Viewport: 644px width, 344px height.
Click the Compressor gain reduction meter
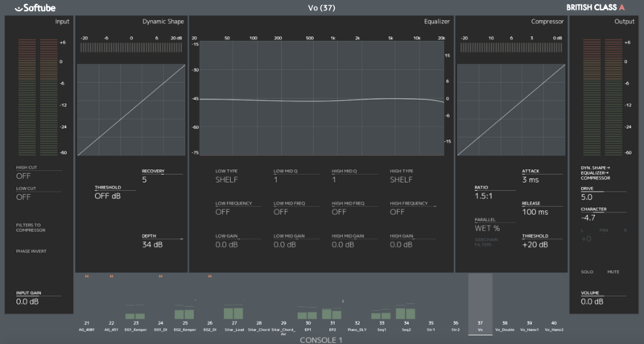coord(511,48)
